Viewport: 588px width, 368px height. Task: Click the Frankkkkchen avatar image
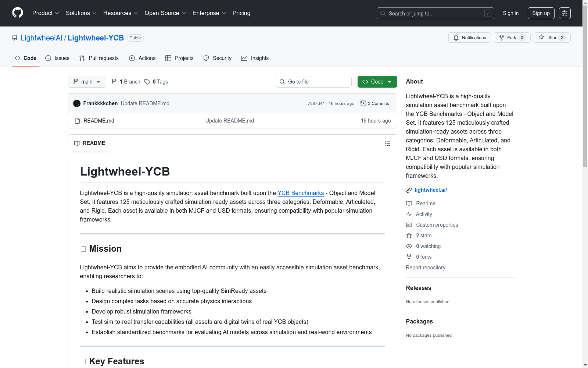tap(77, 103)
